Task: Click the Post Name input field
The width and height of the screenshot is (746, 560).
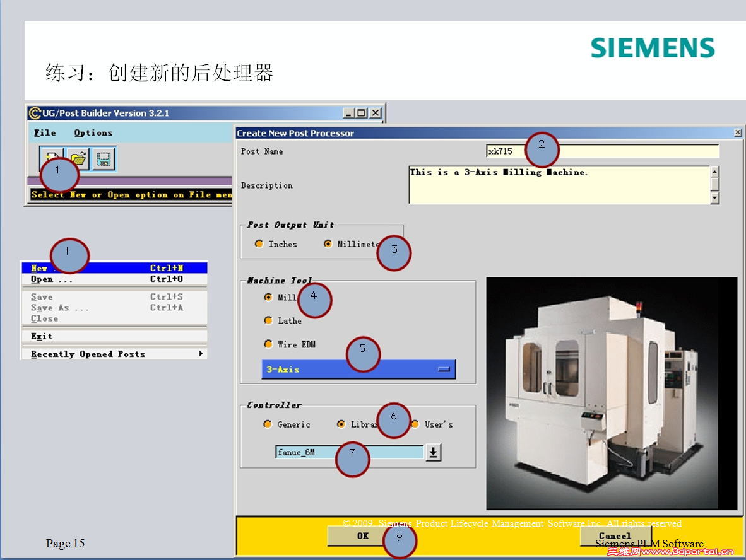Action: click(602, 151)
